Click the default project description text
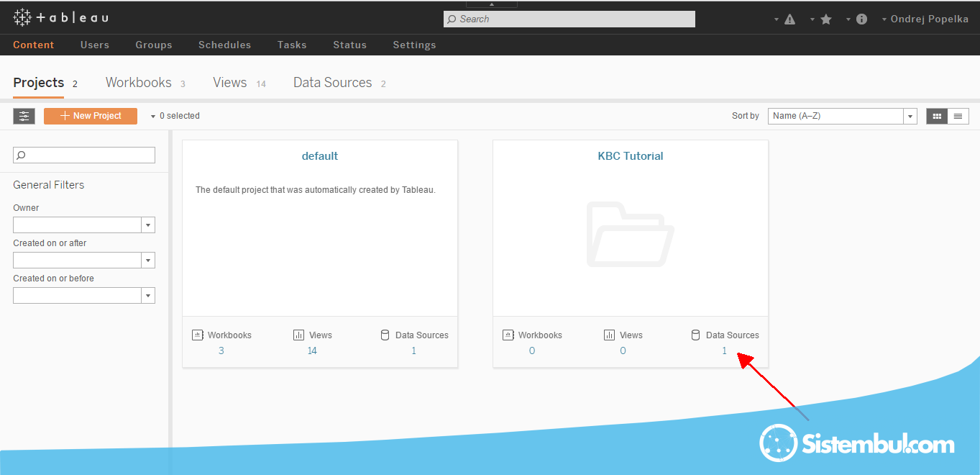The height and width of the screenshot is (475, 980). (x=316, y=190)
